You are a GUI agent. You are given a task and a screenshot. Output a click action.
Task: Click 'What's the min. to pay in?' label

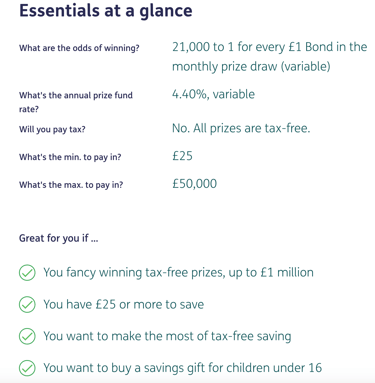[70, 157]
